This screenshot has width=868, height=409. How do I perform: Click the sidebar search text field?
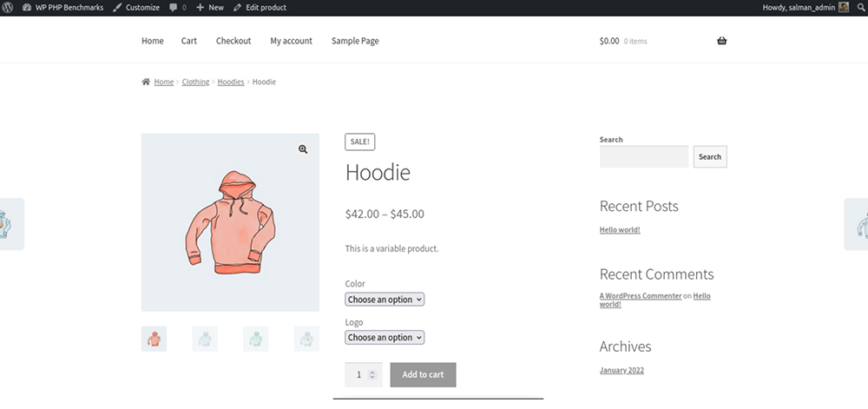coord(644,156)
